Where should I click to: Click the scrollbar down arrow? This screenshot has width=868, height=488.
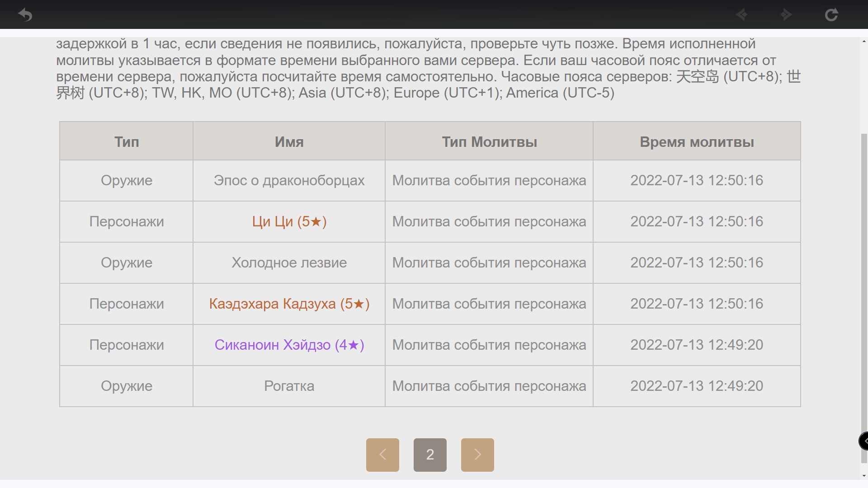(x=864, y=476)
